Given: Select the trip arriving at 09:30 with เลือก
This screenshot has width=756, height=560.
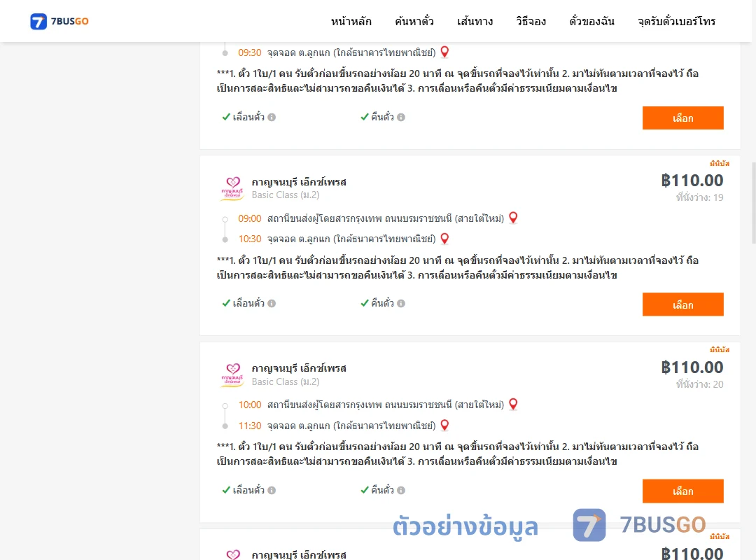Looking at the screenshot, I should 682,118.
